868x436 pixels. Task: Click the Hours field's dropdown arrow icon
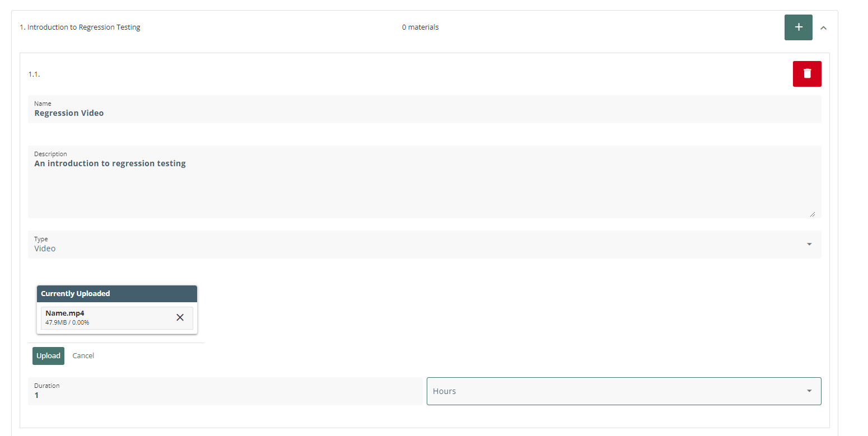click(x=809, y=391)
